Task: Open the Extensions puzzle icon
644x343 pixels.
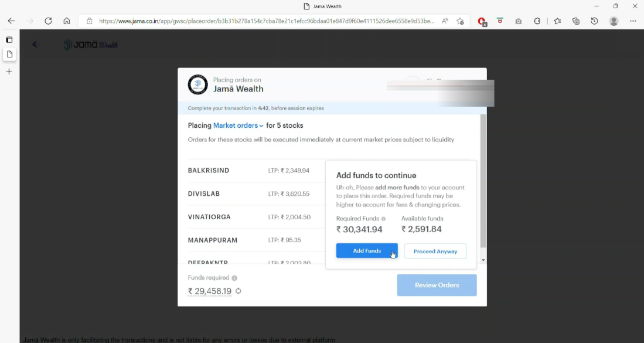Action: (537, 21)
